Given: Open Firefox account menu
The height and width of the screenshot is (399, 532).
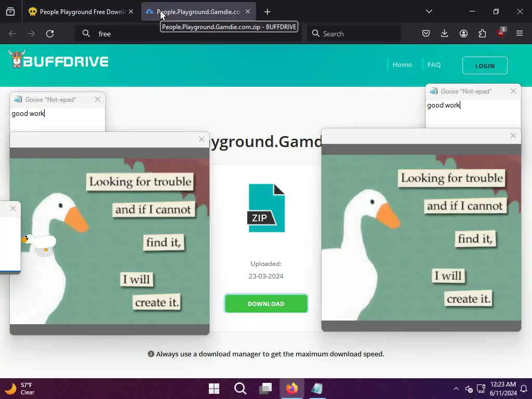Looking at the screenshot, I should 463,33.
